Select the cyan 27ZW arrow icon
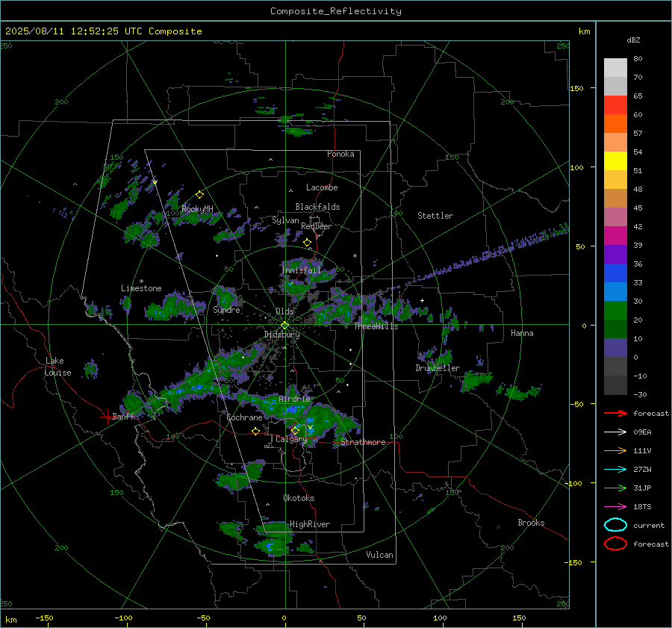Image resolution: width=672 pixels, height=628 pixels. (615, 470)
